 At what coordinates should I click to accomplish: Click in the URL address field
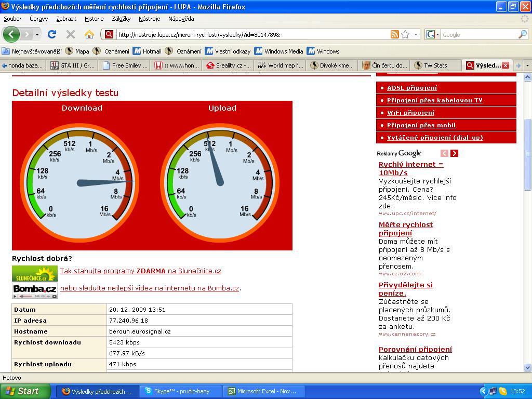click(x=249, y=34)
